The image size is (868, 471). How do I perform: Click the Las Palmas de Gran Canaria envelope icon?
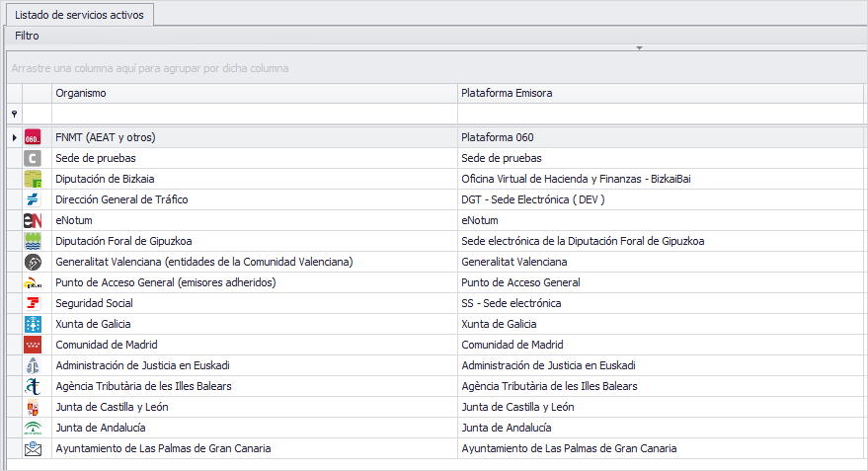click(33, 449)
